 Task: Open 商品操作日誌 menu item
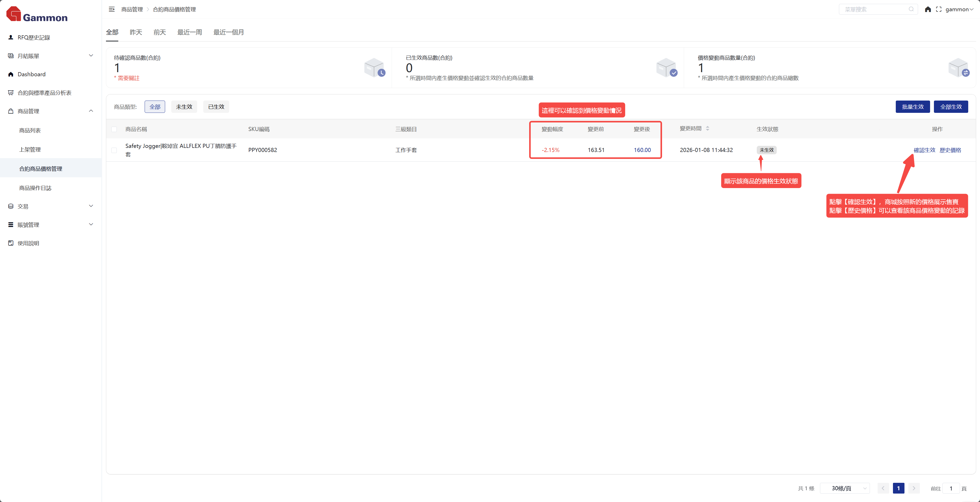(x=35, y=188)
